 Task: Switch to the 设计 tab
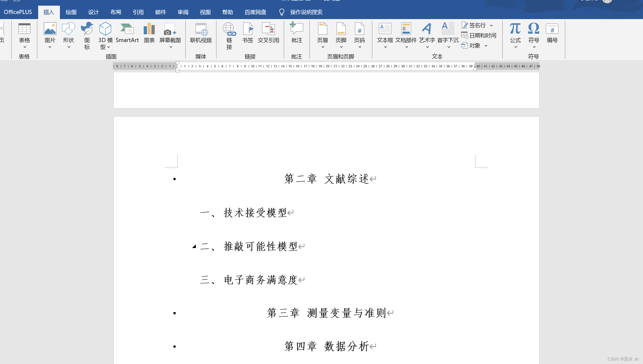click(x=93, y=12)
